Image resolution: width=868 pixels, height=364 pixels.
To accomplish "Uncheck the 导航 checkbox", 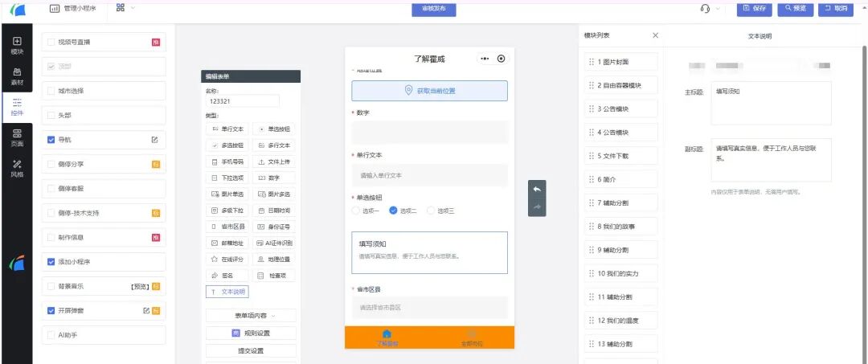I will click(x=51, y=140).
